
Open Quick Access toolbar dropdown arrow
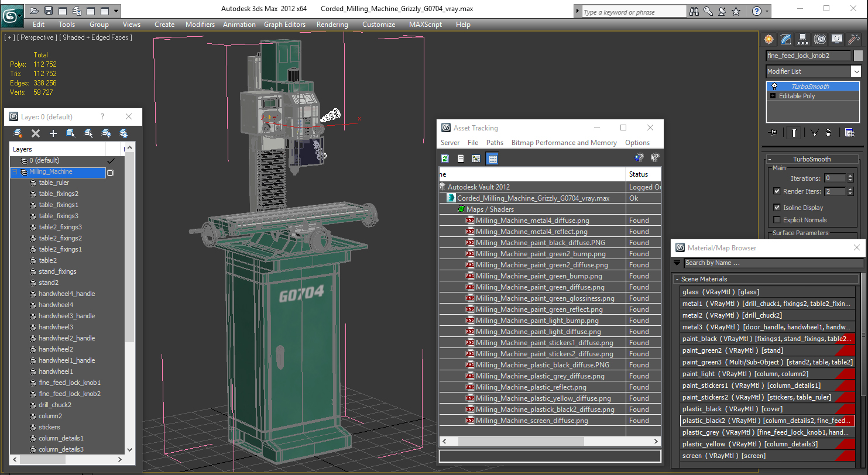pyautogui.click(x=116, y=11)
